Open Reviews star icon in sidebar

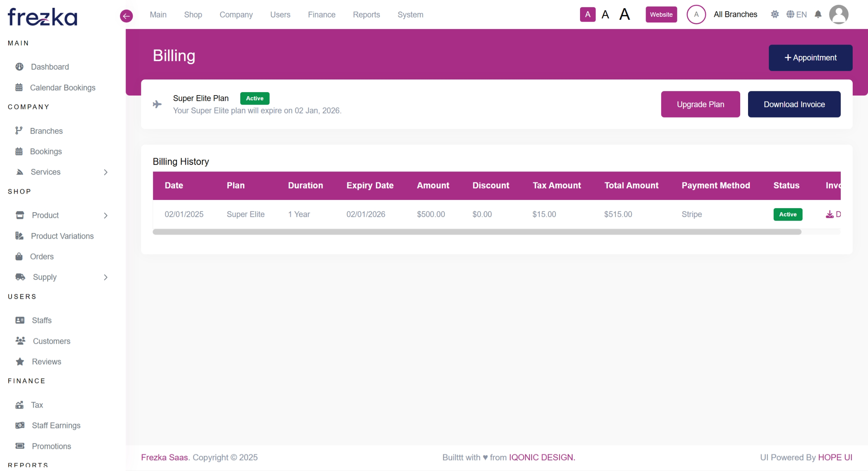20,362
